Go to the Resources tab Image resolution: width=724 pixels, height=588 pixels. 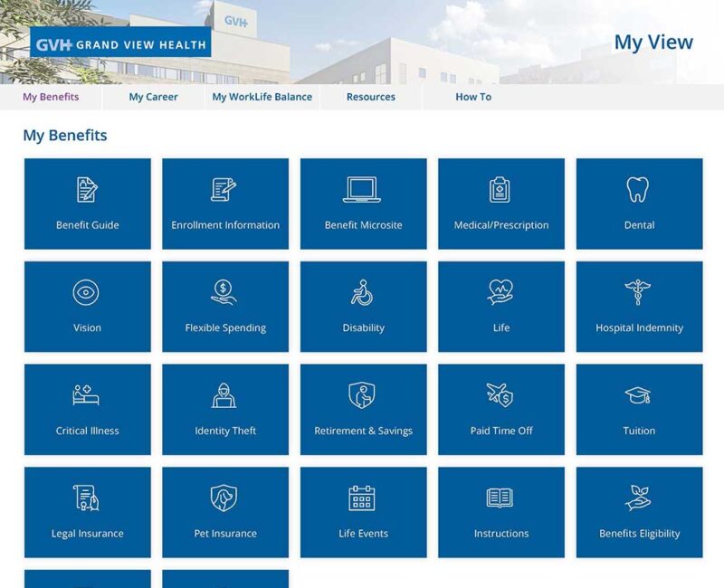(371, 97)
